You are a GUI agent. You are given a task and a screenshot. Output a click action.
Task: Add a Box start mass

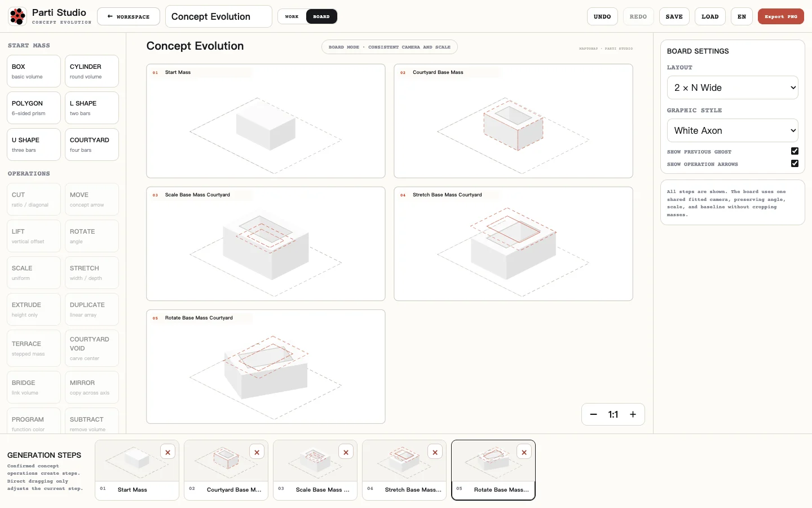[34, 71]
